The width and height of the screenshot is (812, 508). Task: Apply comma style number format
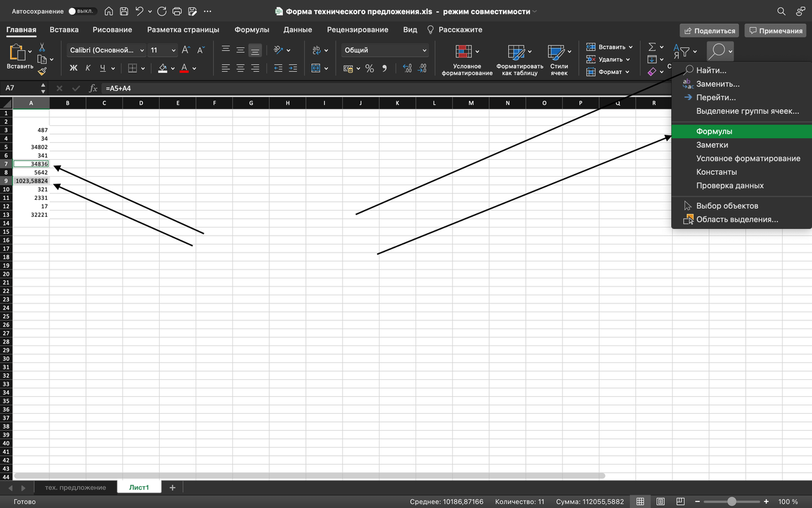pos(384,68)
